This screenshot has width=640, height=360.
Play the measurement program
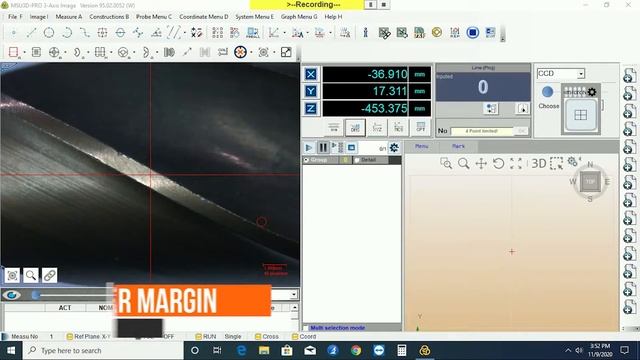[x=309, y=148]
